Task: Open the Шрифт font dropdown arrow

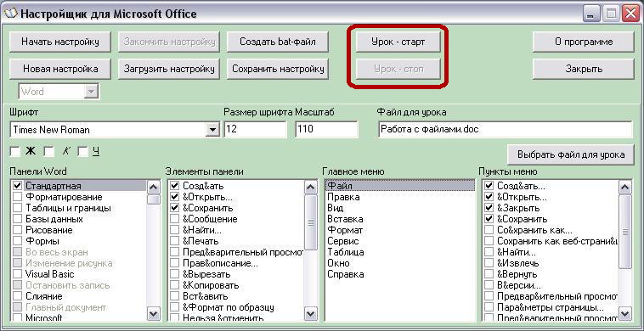Action: coord(212,130)
